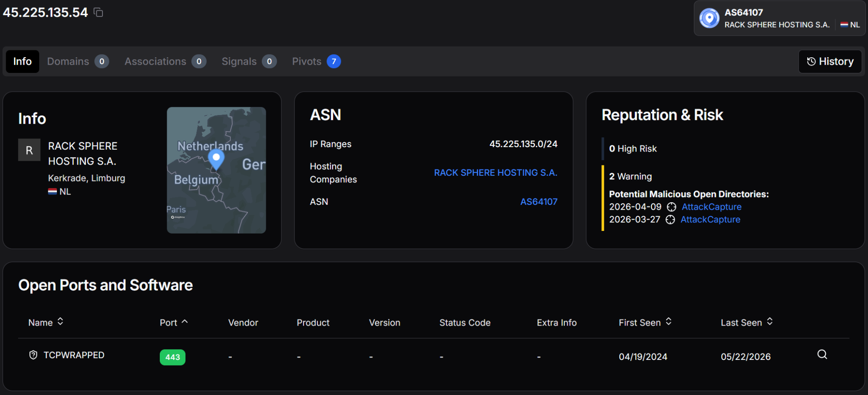Click the target icon next to 2026-04-09
Image resolution: width=868 pixels, height=395 pixels.
[671, 207]
